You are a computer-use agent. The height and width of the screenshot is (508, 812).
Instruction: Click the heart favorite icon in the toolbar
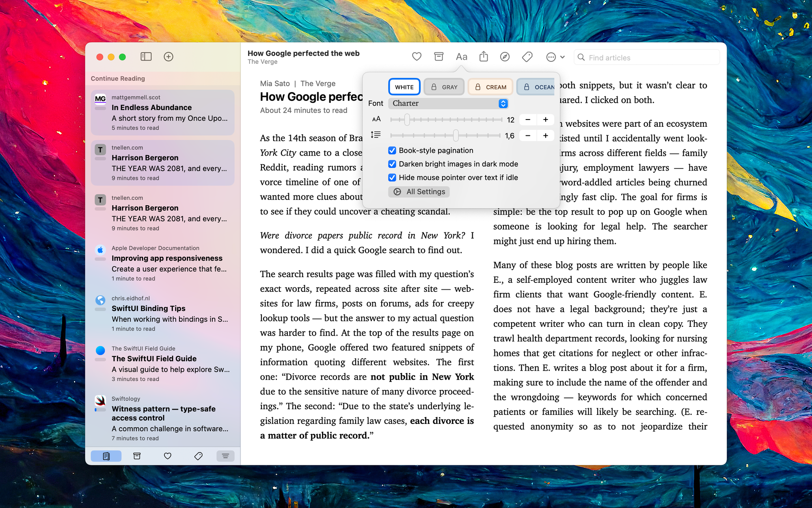(417, 57)
